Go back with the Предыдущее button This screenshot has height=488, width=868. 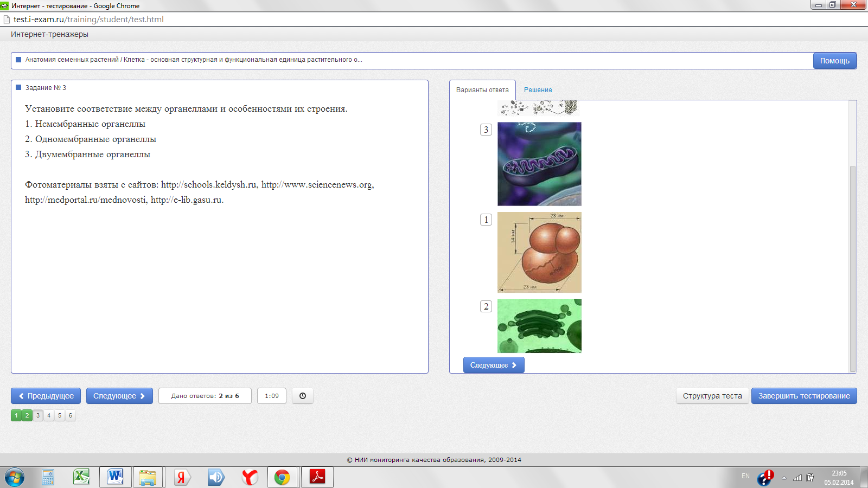coord(46,396)
